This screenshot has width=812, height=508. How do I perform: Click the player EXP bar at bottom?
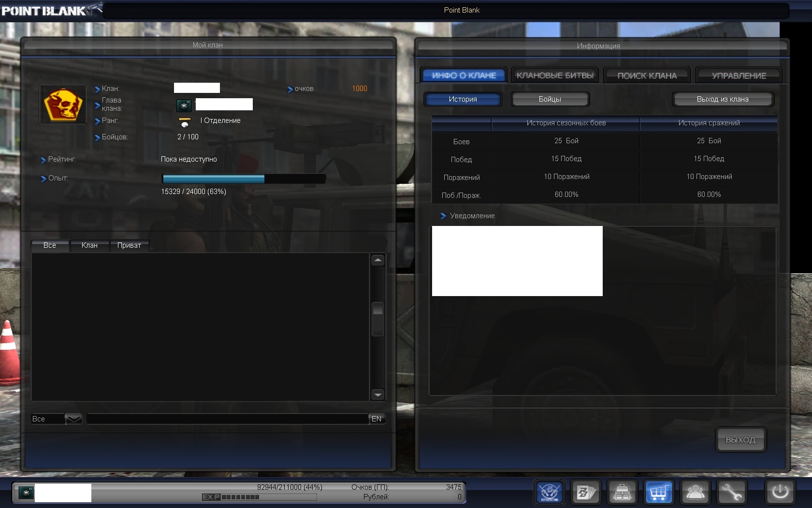click(x=260, y=497)
